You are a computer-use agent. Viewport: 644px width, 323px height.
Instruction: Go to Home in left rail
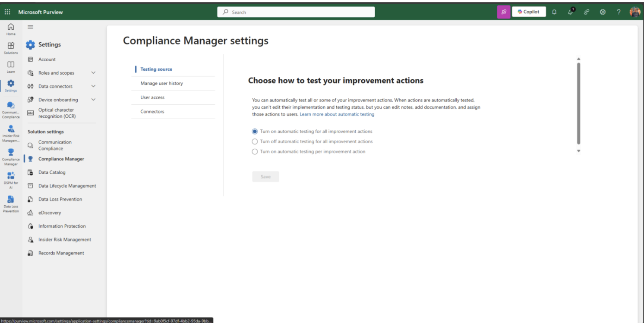11,29
